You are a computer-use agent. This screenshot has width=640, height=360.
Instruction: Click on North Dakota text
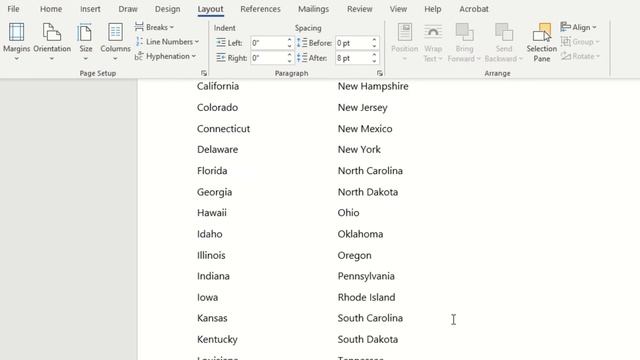(368, 192)
